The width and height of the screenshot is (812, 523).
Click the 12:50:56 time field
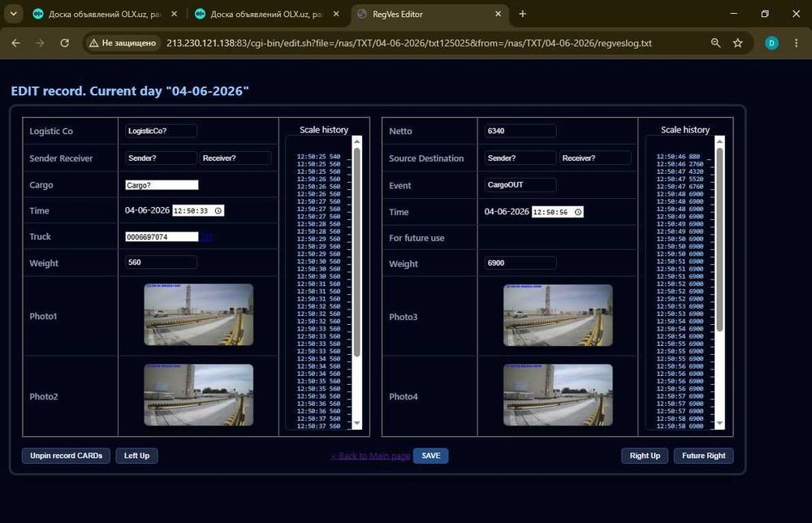pyautogui.click(x=557, y=212)
